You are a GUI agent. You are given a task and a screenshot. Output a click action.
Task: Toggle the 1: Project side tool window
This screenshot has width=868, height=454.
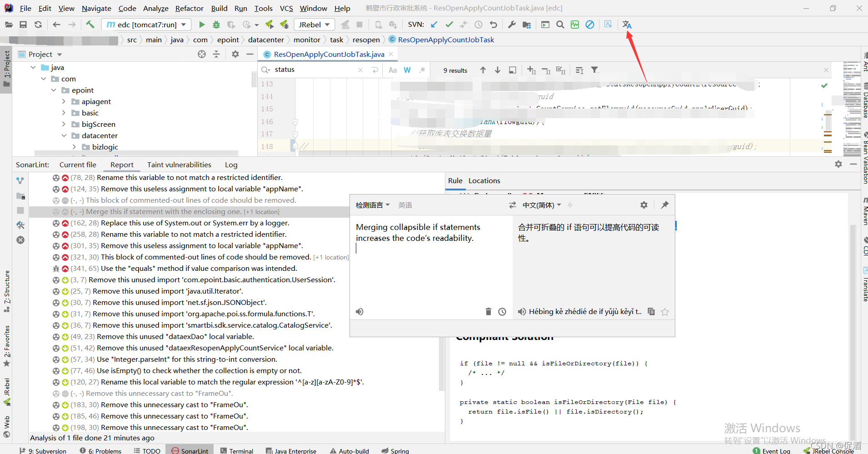tap(6, 69)
